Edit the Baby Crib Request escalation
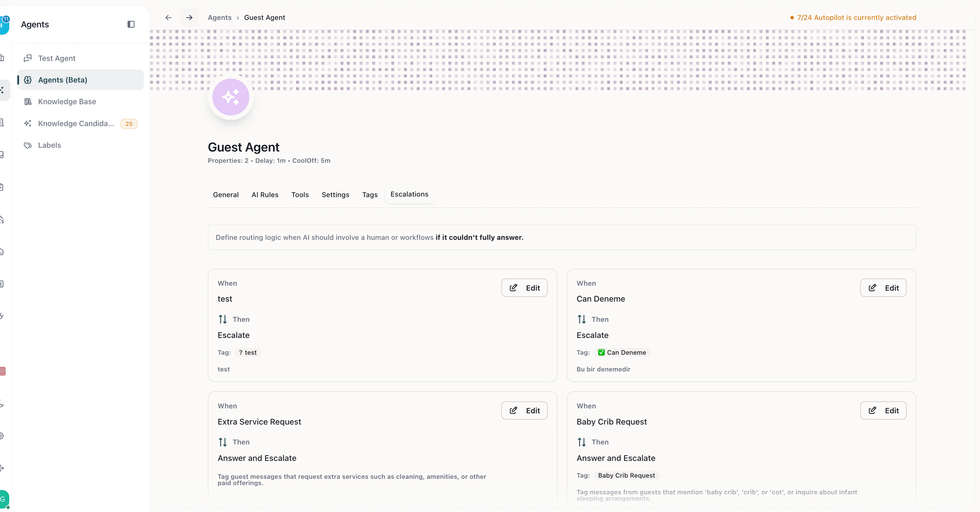980x512 pixels. coord(883,411)
